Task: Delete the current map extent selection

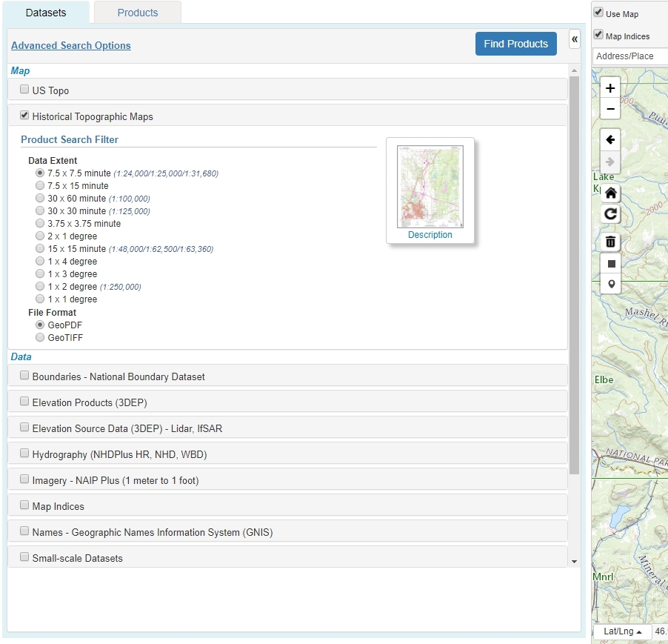Action: click(x=609, y=242)
